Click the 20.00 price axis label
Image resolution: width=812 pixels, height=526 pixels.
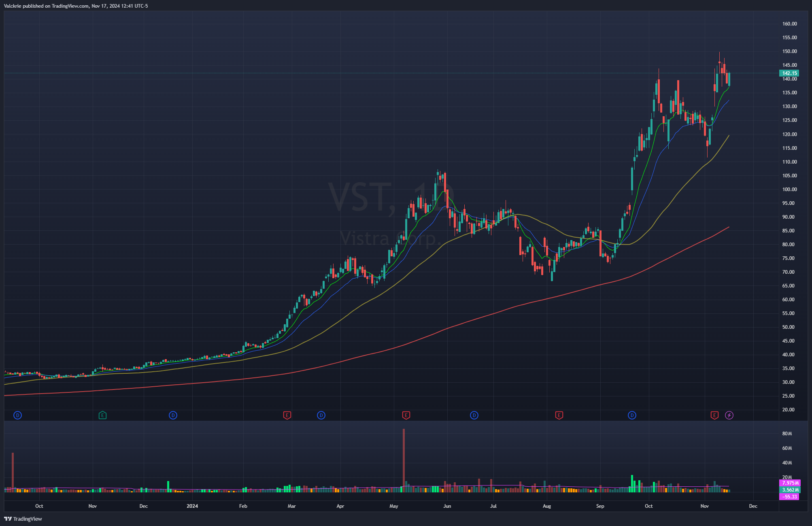pyautogui.click(x=789, y=410)
